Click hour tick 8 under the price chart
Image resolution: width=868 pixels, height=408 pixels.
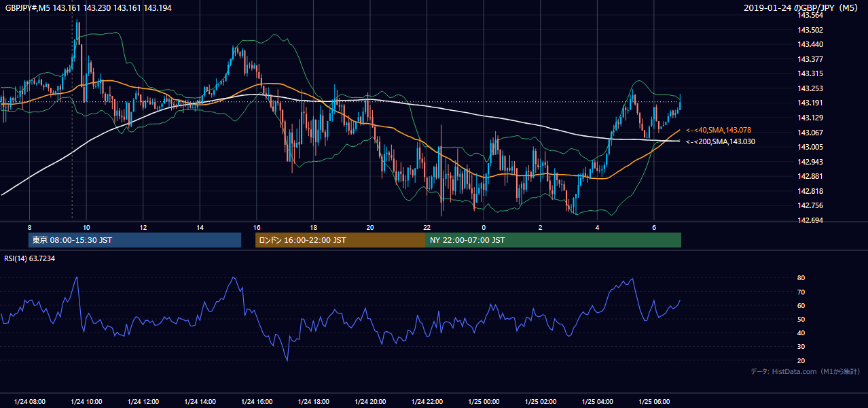pos(29,227)
